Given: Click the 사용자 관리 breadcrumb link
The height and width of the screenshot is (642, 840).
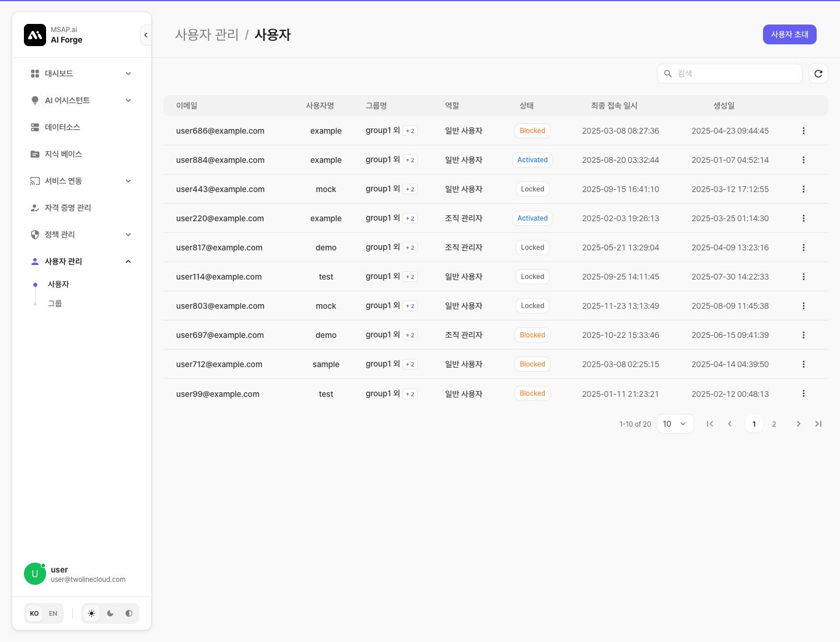Looking at the screenshot, I should pos(207,34).
